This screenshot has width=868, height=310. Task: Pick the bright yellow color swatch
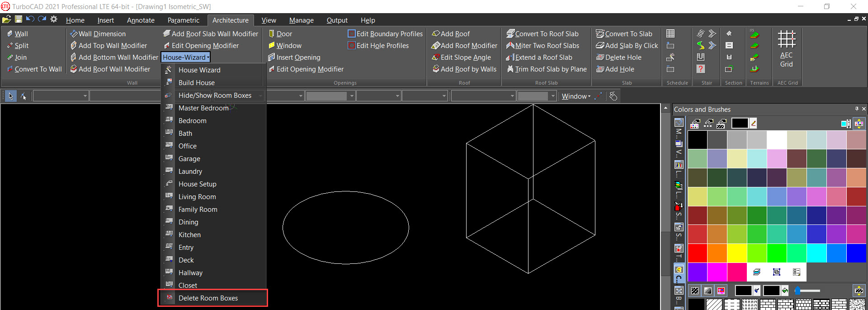click(x=737, y=253)
